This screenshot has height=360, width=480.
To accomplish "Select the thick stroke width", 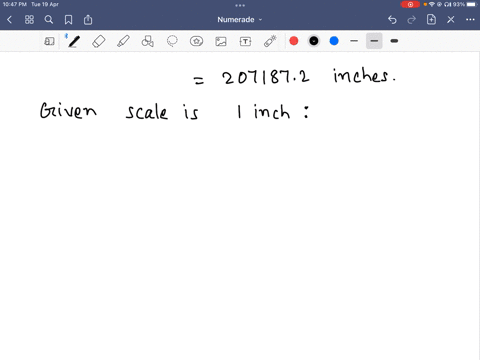I will (x=394, y=41).
